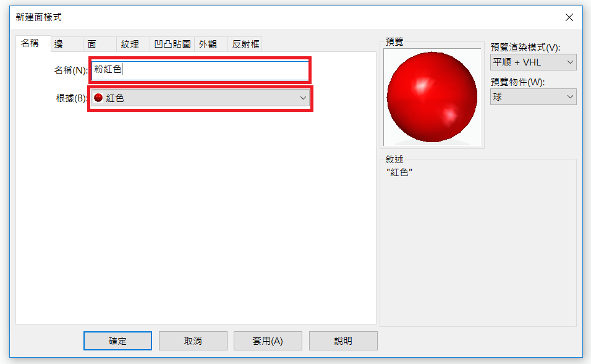Click the 敘述 description area
591x364 pixels.
pyautogui.click(x=478, y=243)
